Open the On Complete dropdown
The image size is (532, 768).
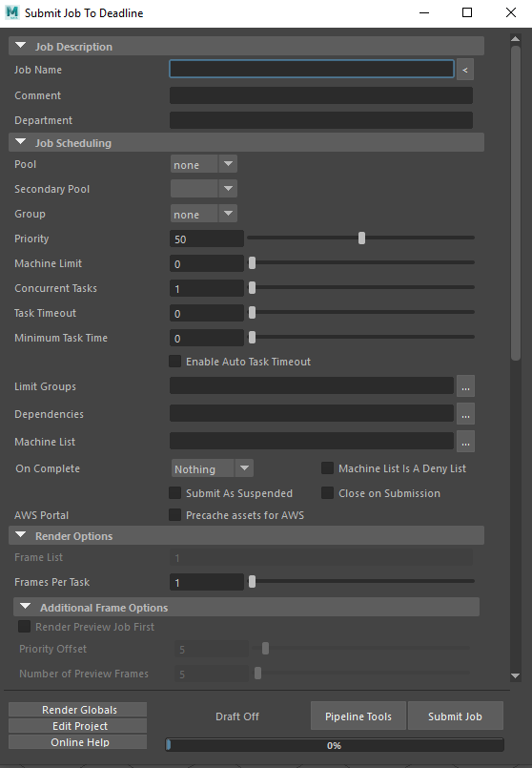(212, 468)
